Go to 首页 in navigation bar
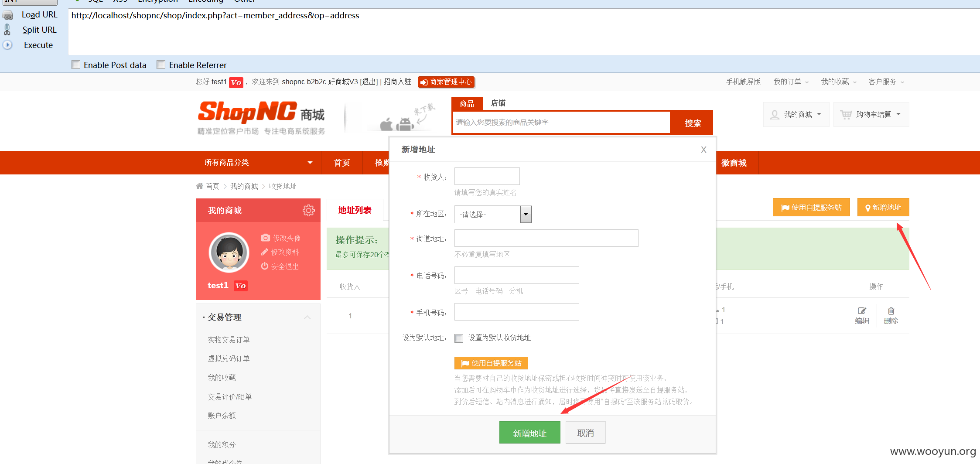This screenshot has height=464, width=980. 342,163
